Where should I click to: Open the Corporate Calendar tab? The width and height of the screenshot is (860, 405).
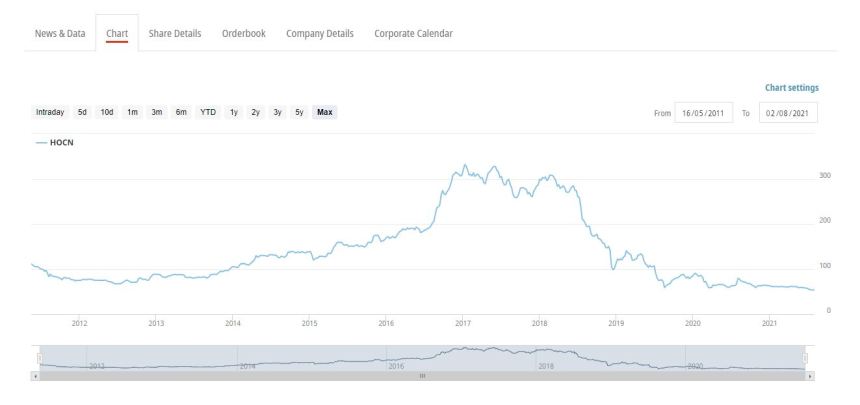tap(413, 33)
